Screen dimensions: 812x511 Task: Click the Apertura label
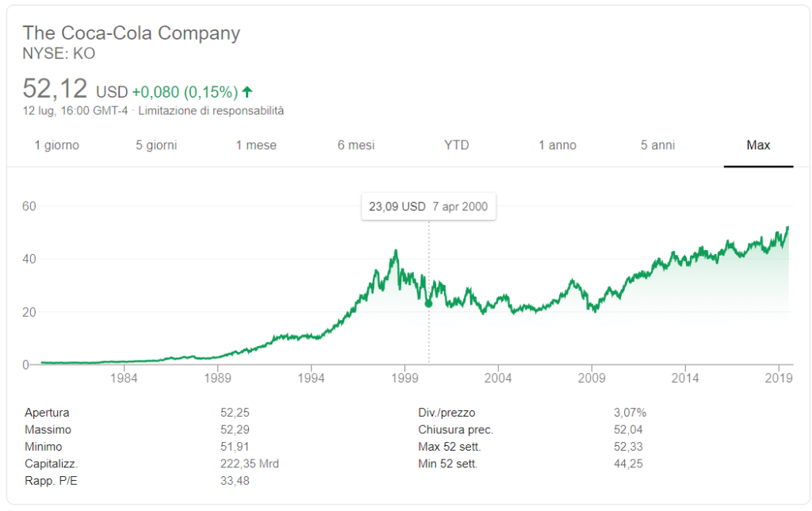(x=47, y=413)
